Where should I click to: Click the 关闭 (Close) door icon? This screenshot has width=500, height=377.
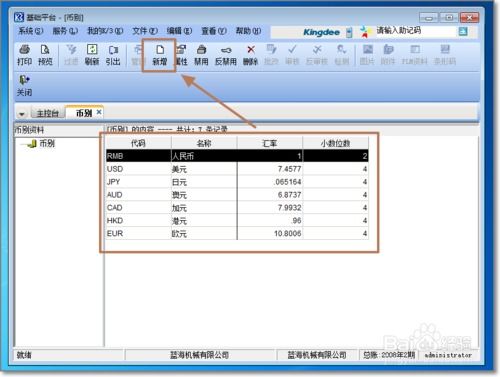(x=24, y=86)
